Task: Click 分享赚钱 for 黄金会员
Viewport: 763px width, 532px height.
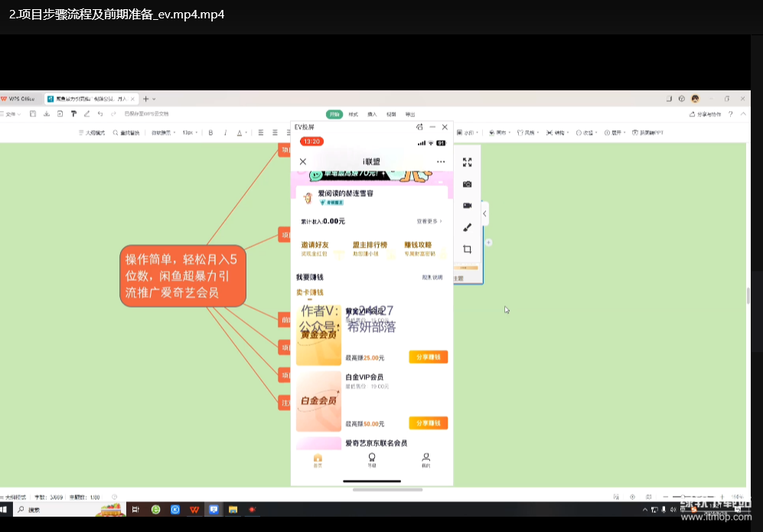Action: pos(429,357)
